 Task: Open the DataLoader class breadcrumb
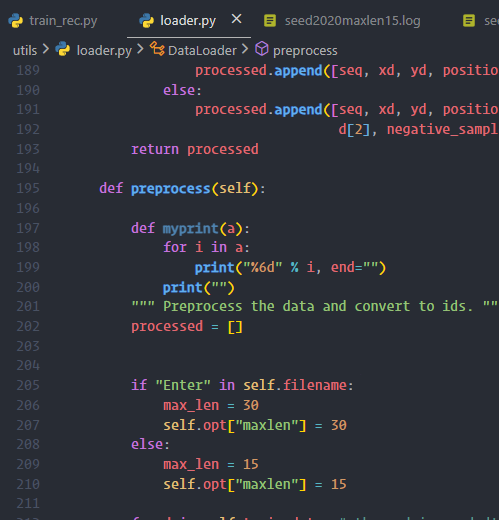pos(202,51)
